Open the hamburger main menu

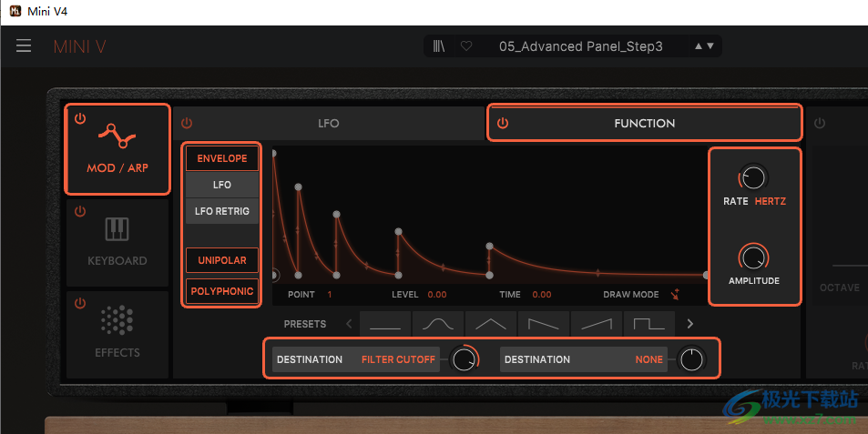24,46
